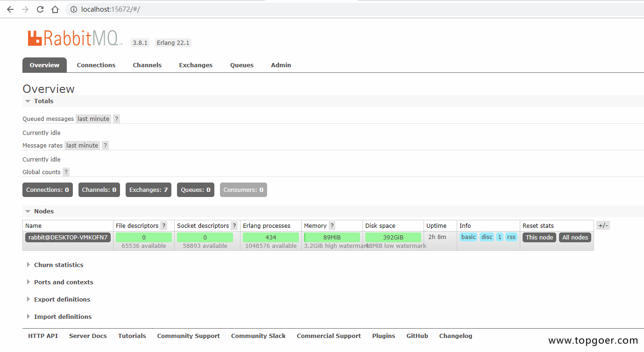Open help icon beside Queued messages
This screenshot has height=352, width=644.
tap(116, 119)
